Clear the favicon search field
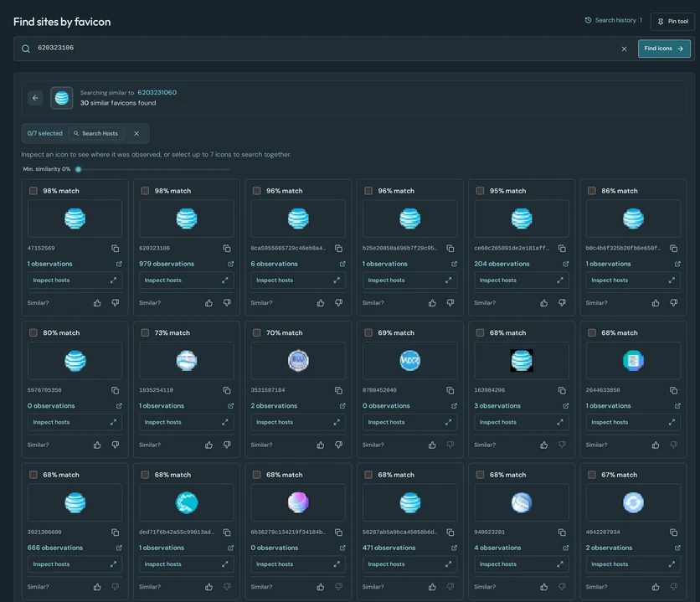Viewport: 700px width, 602px height. pyautogui.click(x=624, y=49)
